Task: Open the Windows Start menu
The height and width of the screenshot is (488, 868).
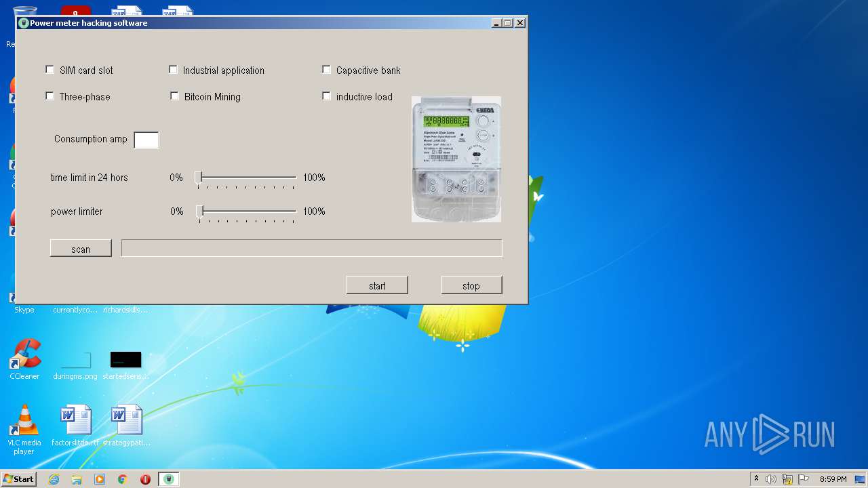Action: (x=19, y=479)
